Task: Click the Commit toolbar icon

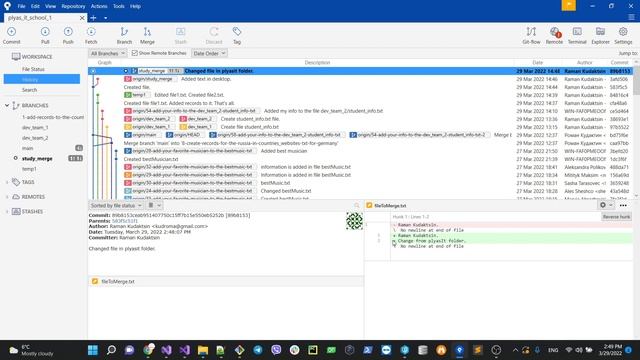Action: click(x=11, y=36)
